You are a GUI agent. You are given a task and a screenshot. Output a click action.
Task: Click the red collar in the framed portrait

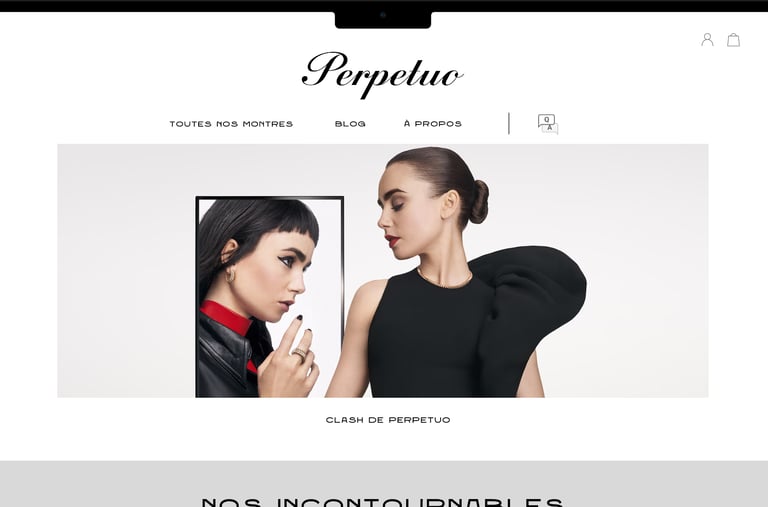tap(226, 317)
